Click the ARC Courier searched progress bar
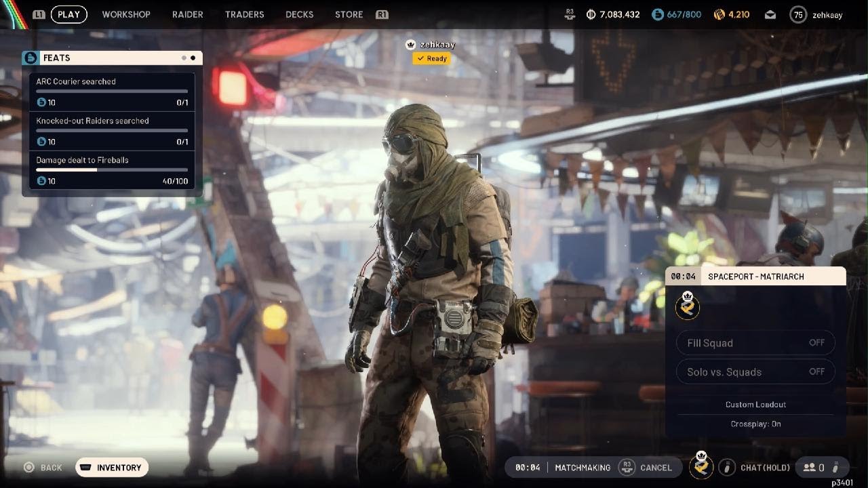Image resolution: width=868 pixels, height=488 pixels. click(112, 91)
